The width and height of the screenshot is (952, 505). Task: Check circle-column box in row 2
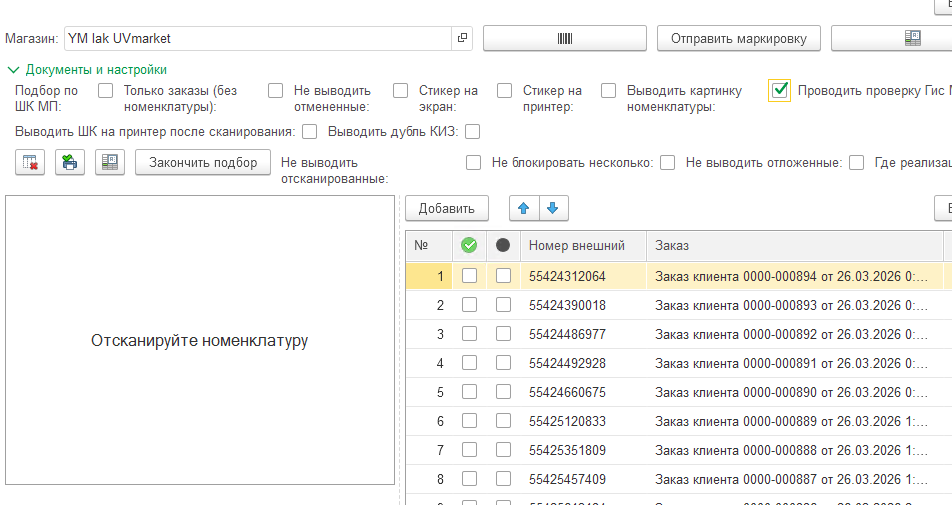point(503,305)
